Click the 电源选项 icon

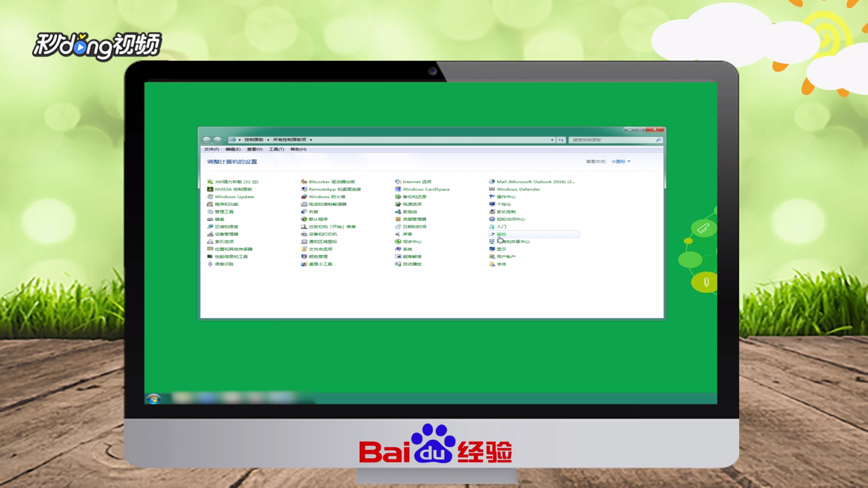pyautogui.click(x=398, y=204)
